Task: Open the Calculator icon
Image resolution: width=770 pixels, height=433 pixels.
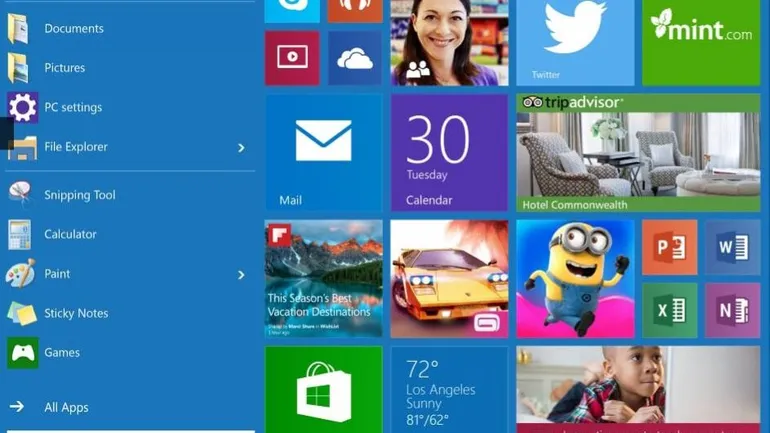Action: 19,234
